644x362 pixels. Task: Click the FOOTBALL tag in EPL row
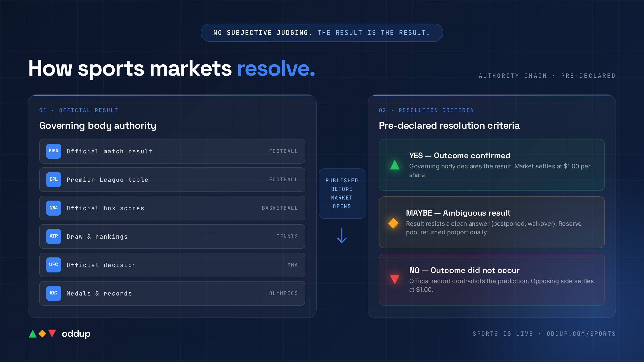coord(283,180)
